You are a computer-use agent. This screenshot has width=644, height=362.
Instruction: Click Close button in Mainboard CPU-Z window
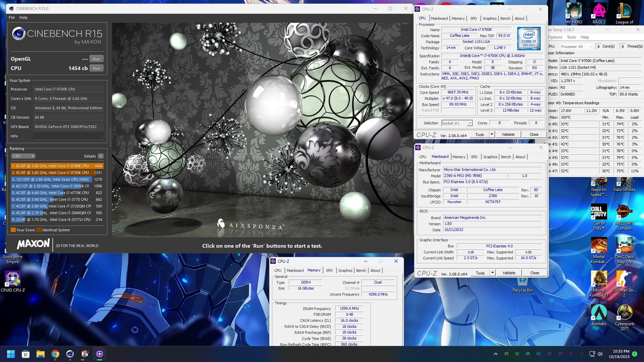[535, 273]
